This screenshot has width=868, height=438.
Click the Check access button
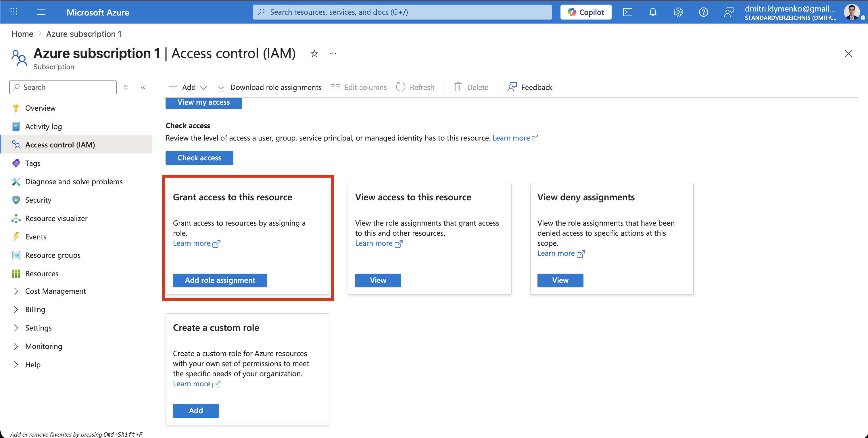pos(199,158)
